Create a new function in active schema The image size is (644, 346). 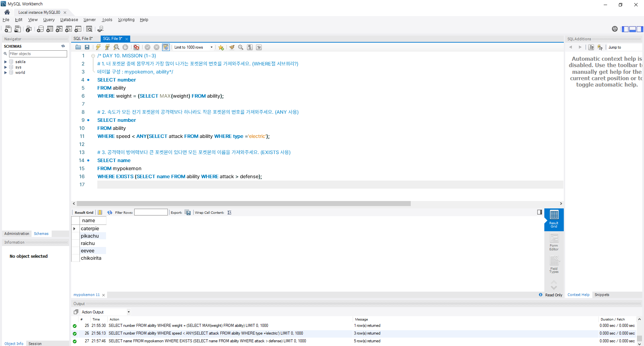pos(78,29)
